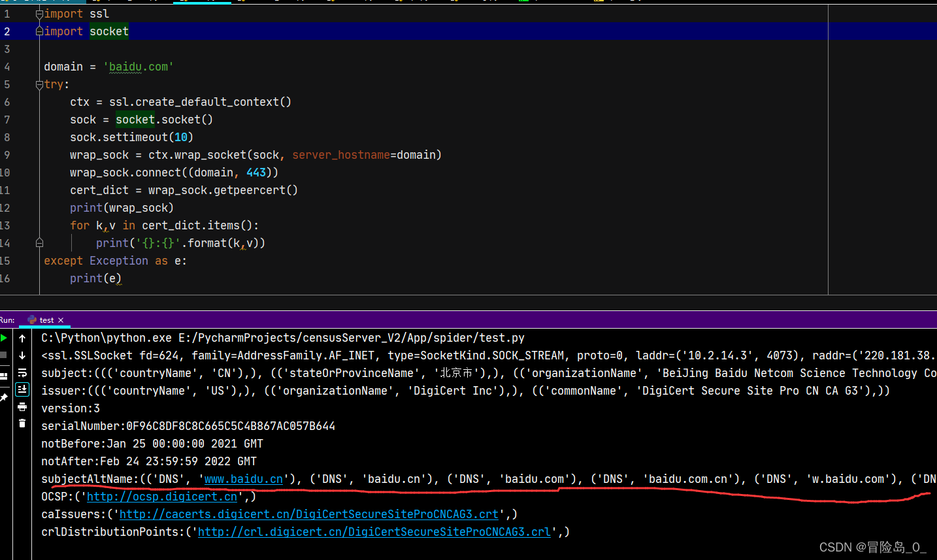937x560 pixels.
Task: Select the highlighted editor tab
Action: point(203,4)
